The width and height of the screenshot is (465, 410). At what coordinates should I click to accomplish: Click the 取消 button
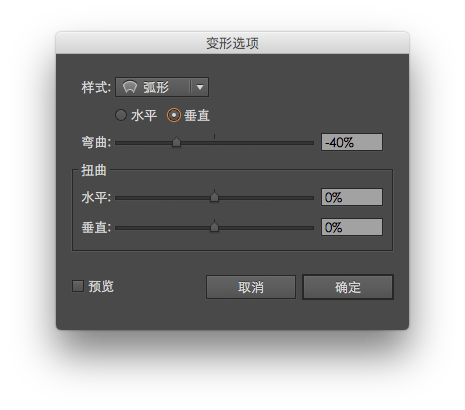(251, 287)
